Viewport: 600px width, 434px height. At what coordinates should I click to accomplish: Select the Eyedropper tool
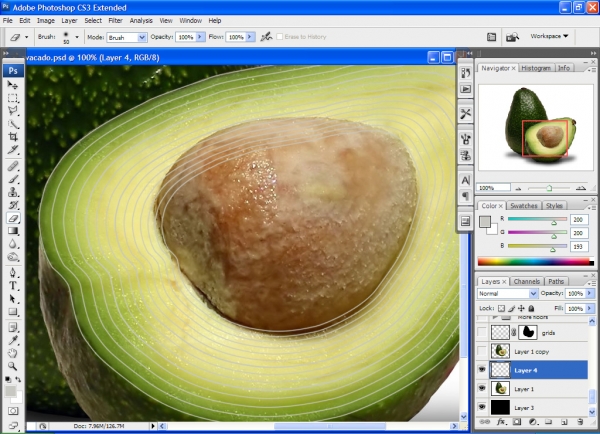(x=13, y=340)
